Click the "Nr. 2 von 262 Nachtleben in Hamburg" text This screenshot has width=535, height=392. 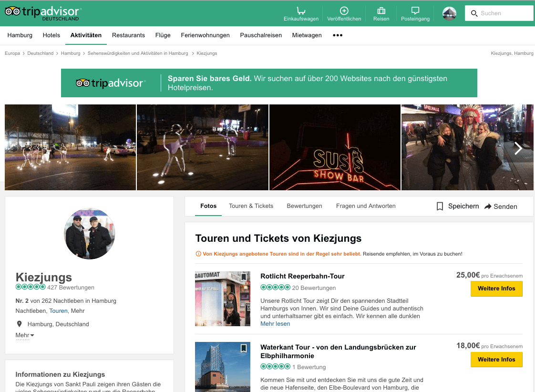[66, 301]
